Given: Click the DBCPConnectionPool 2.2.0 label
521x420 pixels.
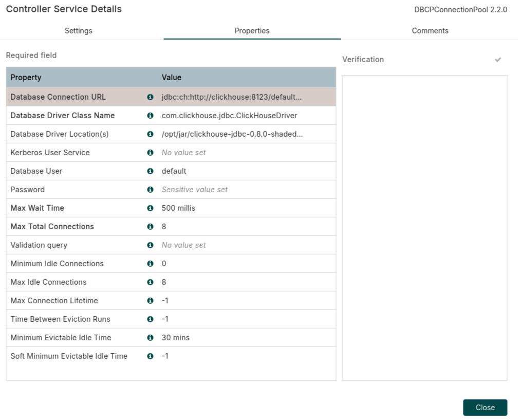Looking at the screenshot, I should 460,10.
